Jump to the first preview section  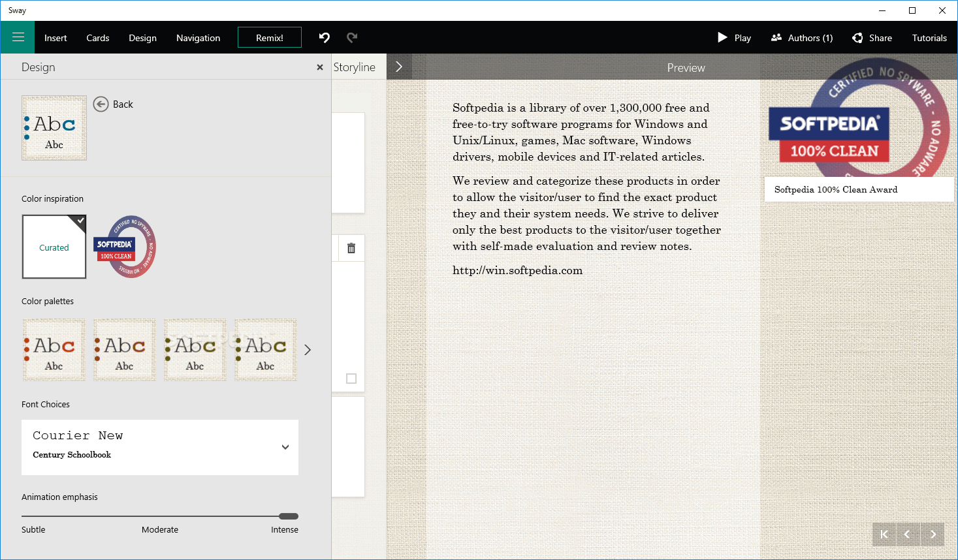pyautogui.click(x=884, y=534)
